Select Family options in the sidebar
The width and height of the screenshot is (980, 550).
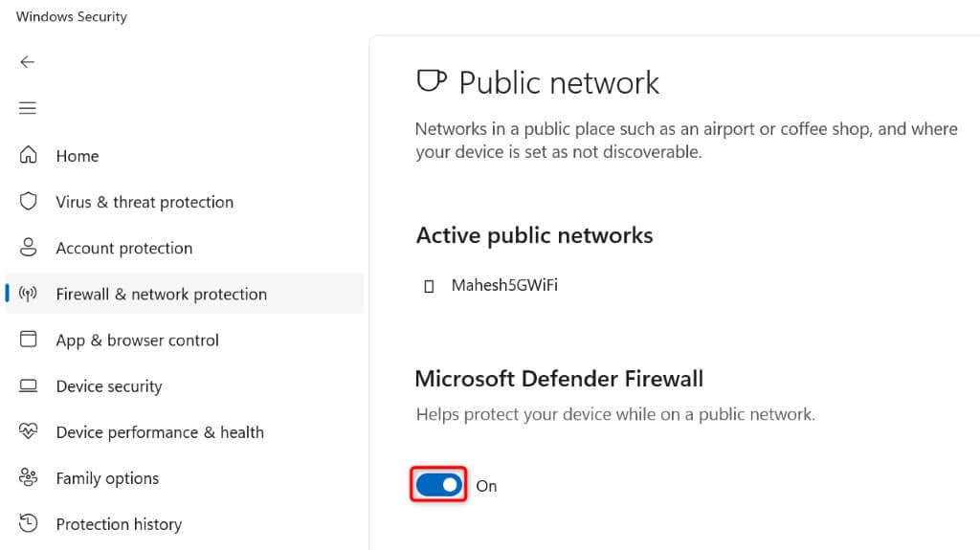[x=107, y=478]
